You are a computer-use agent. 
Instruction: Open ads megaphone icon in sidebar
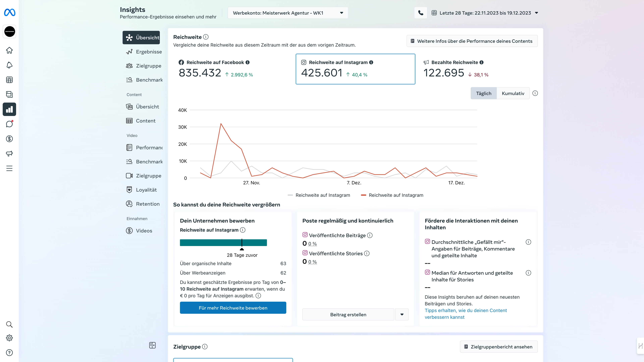(10, 153)
